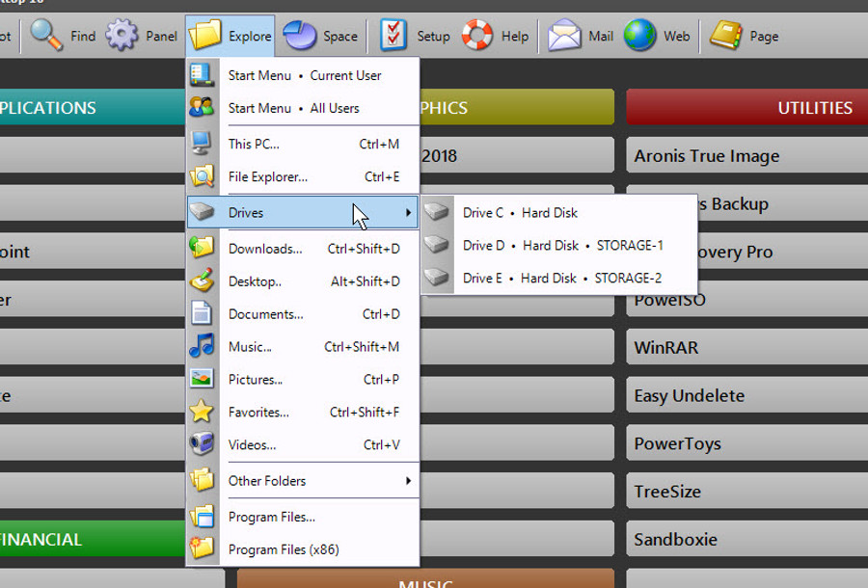Click the UTILITIES category header
This screenshot has height=588, width=868.
pos(746,107)
